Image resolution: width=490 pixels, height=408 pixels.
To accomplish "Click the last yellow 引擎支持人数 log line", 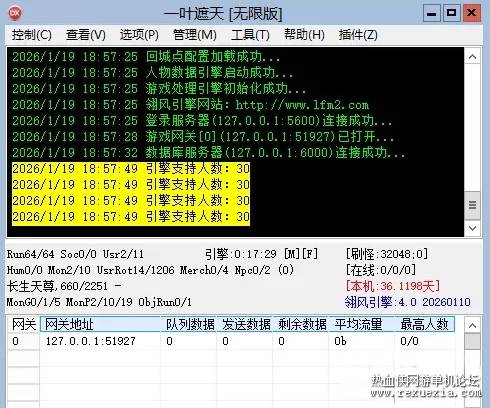I will 131,217.
